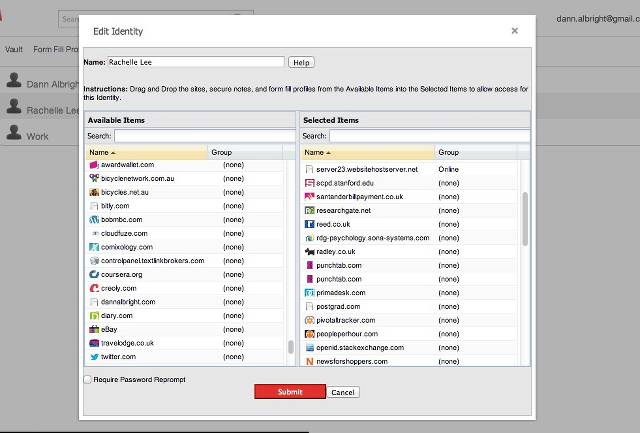Screen dimensions: 640x433
Task: Click the santanderbillpayment.co.uk icon
Action: 309,197
